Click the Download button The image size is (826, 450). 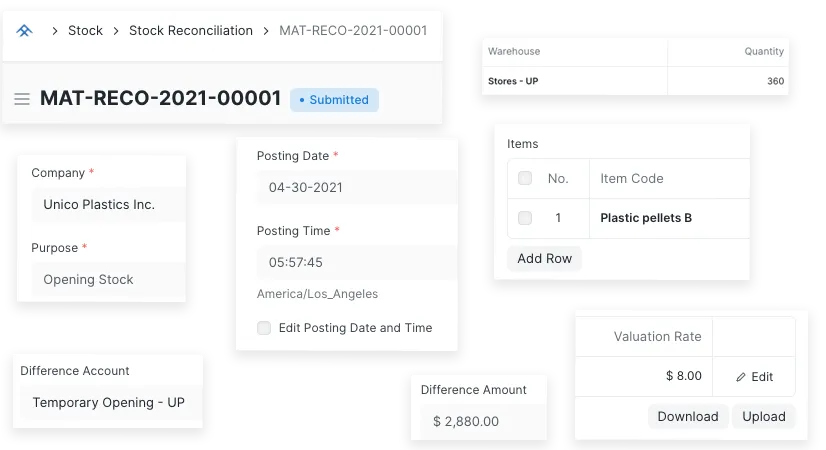pyautogui.click(x=688, y=417)
